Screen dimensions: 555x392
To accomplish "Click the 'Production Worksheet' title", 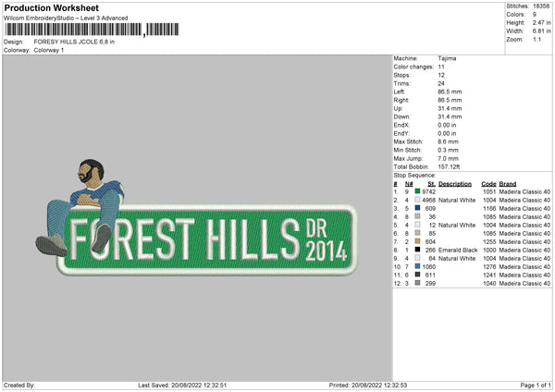I will click(x=51, y=7).
